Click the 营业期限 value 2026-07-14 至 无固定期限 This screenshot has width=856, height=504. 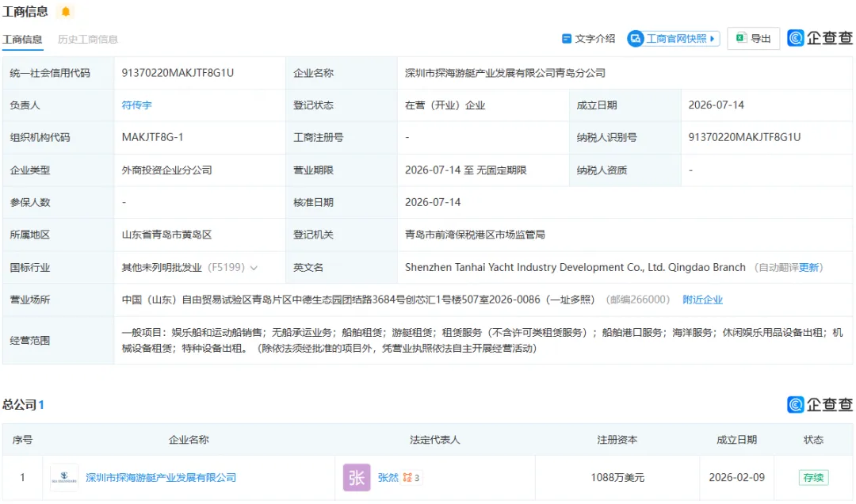(x=466, y=170)
